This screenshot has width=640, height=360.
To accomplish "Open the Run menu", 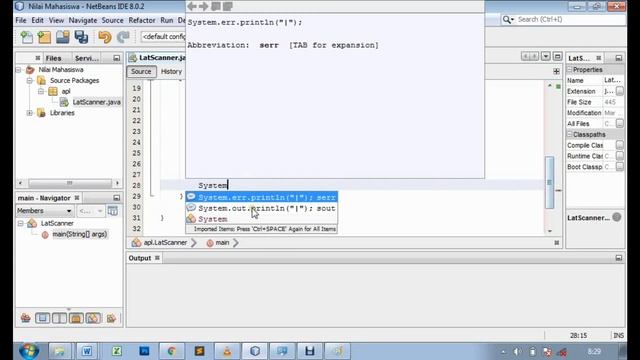I will [x=167, y=20].
